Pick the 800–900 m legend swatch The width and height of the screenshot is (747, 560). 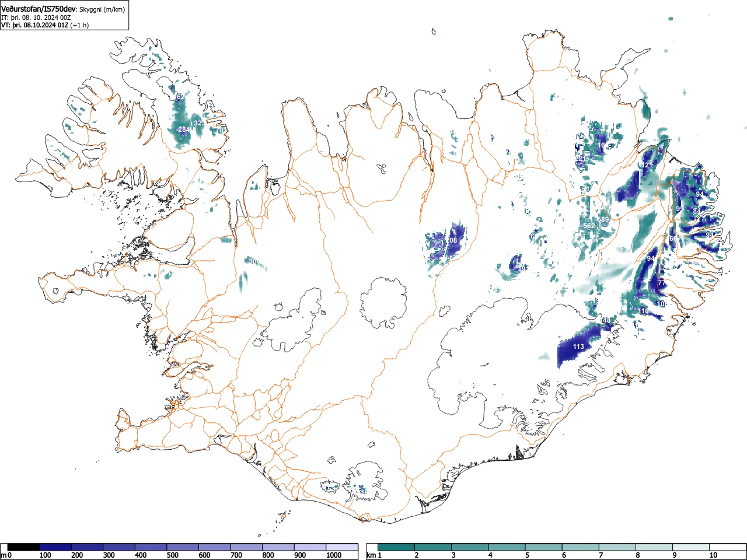coord(278,547)
